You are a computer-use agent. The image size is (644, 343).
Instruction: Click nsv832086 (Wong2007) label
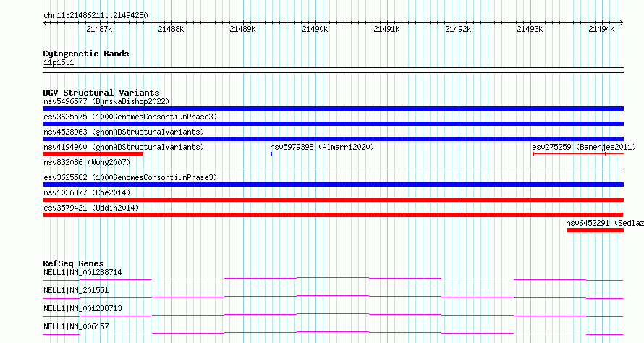[x=87, y=162]
